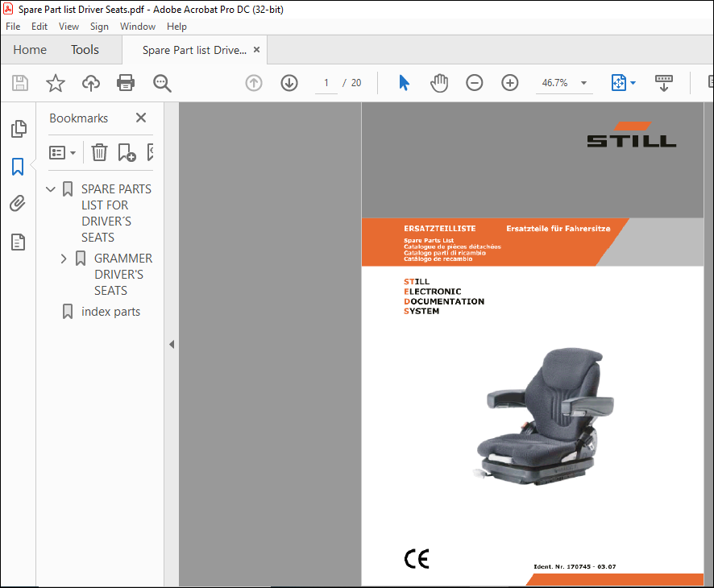Click the ELECTRONIC DOCUMENTATION SYSTEM text

(444, 301)
